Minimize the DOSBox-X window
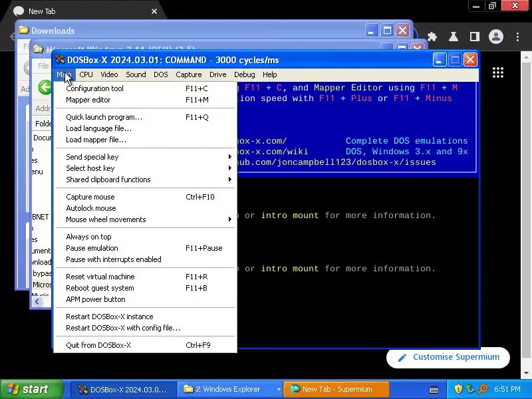 440,60
